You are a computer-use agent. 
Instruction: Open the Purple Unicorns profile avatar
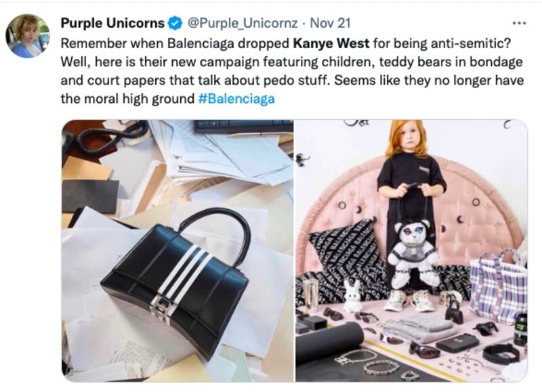(x=28, y=36)
